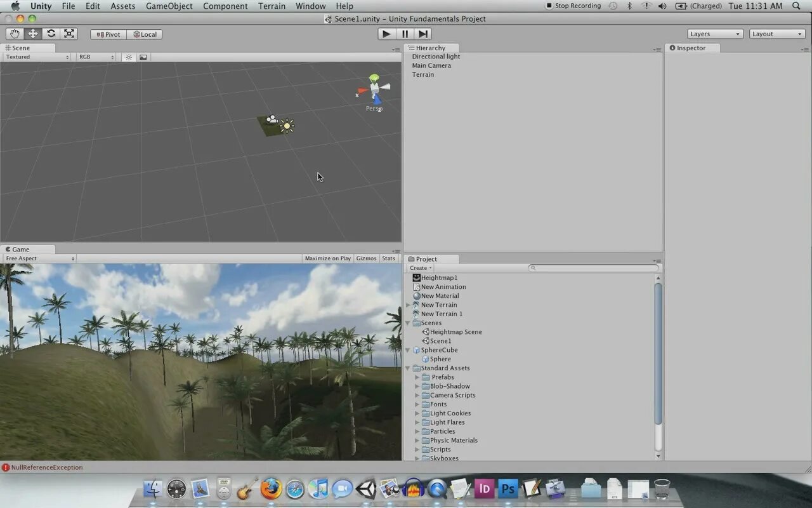Click Stop Recording in menu bar
Screen dimensions: 812x508
click(573, 6)
